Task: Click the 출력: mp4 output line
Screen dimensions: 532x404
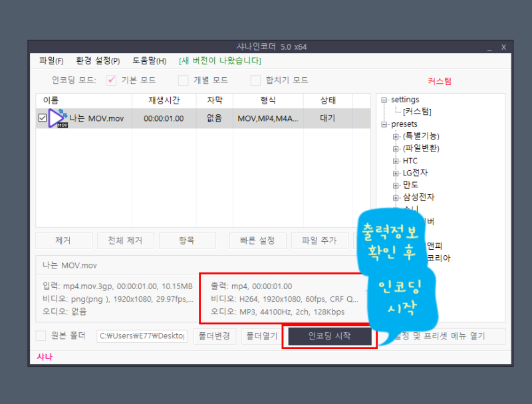Action: [x=251, y=286]
